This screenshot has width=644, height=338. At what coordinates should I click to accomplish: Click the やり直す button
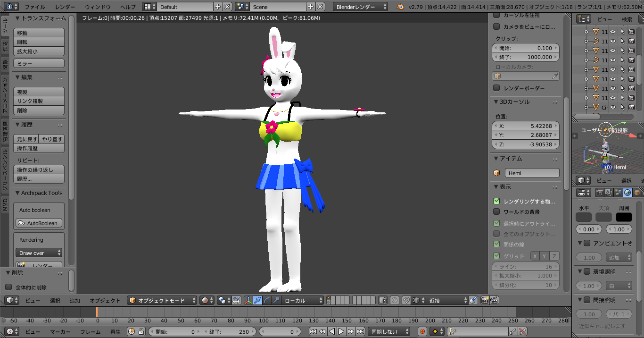coord(51,139)
